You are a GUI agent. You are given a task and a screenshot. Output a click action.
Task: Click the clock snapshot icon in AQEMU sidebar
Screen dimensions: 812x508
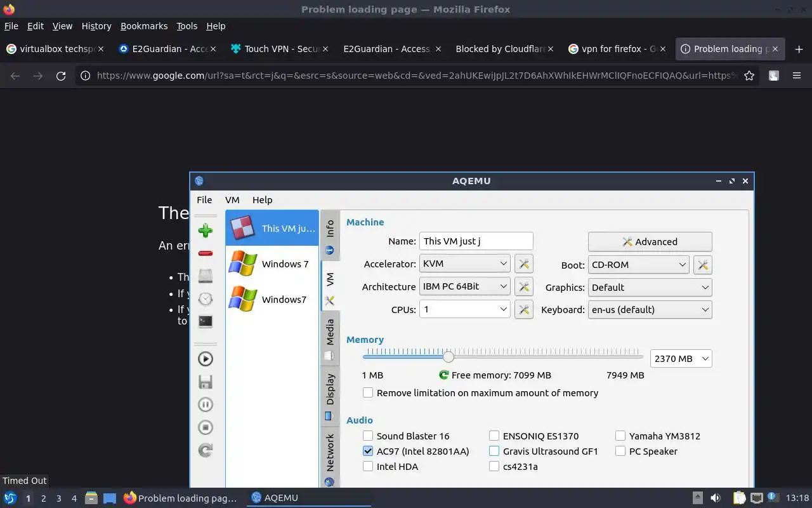[x=205, y=298]
